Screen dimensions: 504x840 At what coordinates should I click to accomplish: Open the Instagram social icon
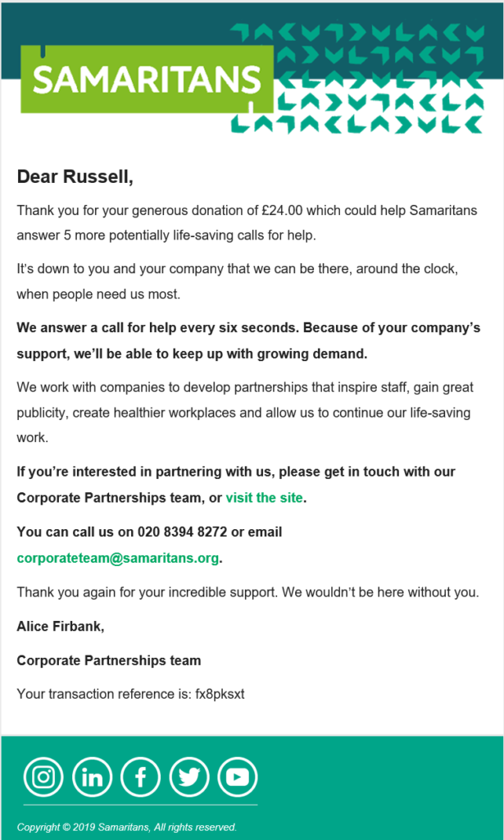43,777
